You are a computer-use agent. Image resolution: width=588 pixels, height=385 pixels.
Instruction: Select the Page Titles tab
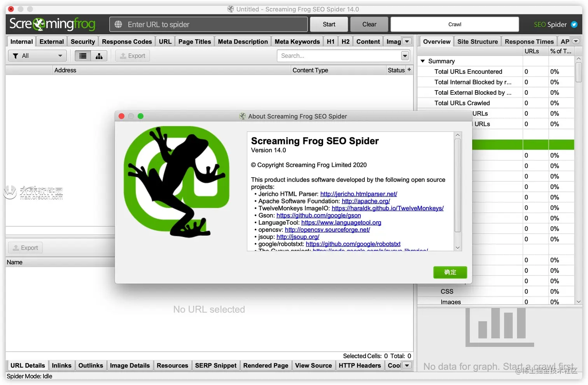(x=194, y=42)
